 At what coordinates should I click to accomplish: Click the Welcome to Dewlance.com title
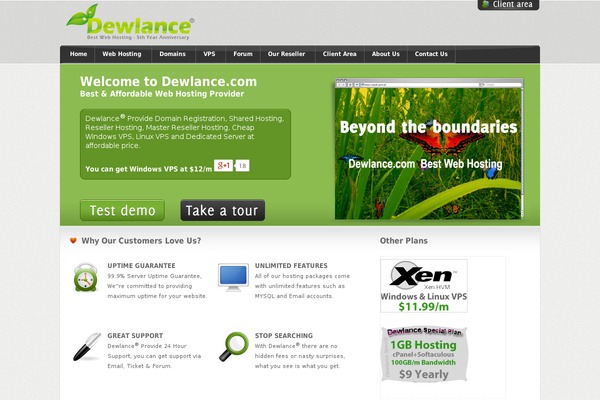[168, 82]
